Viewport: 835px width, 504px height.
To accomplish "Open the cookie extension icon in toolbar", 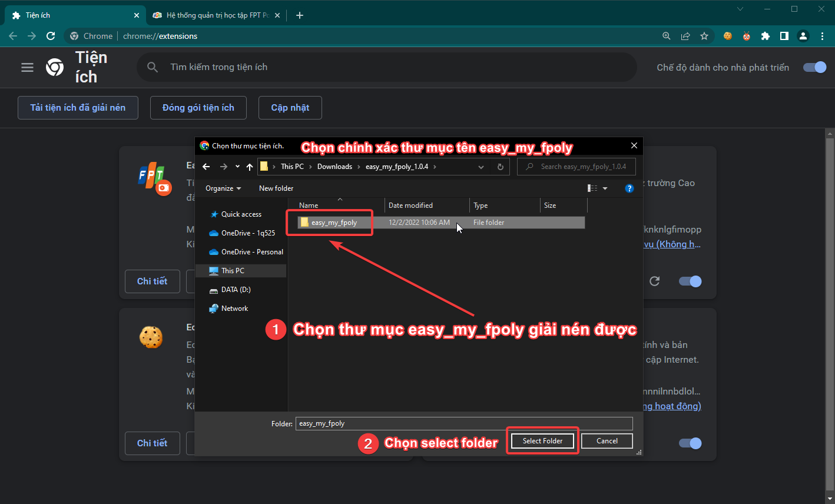I will [728, 36].
